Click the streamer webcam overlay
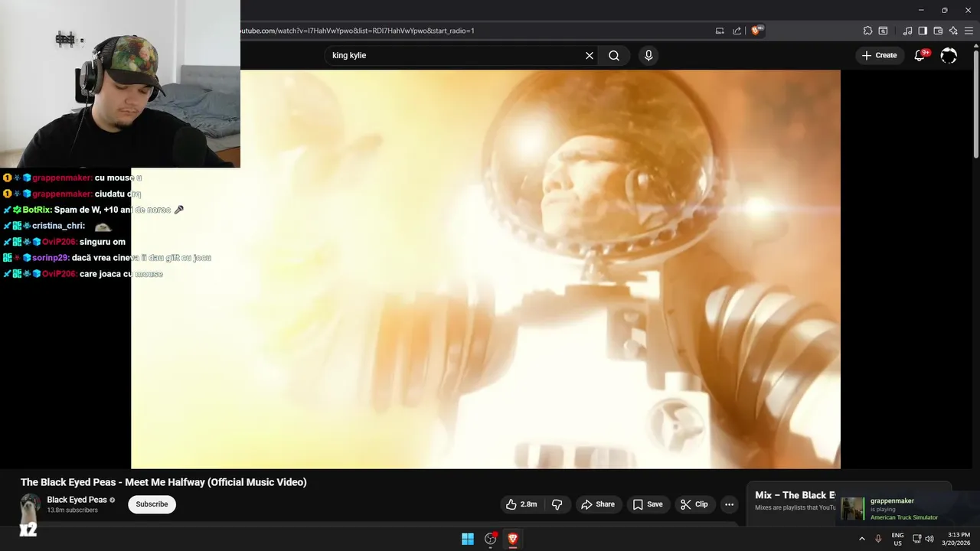Viewport: 980px width, 551px height. pos(120,83)
